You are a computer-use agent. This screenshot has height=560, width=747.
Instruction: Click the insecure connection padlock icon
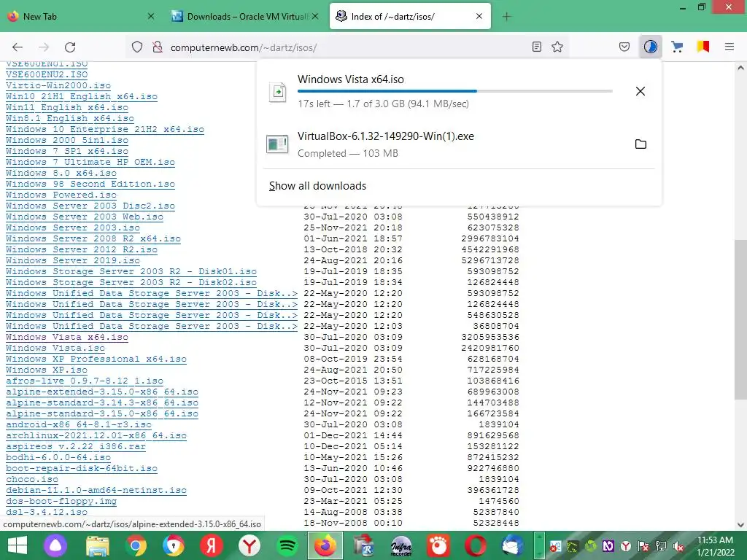point(158,47)
